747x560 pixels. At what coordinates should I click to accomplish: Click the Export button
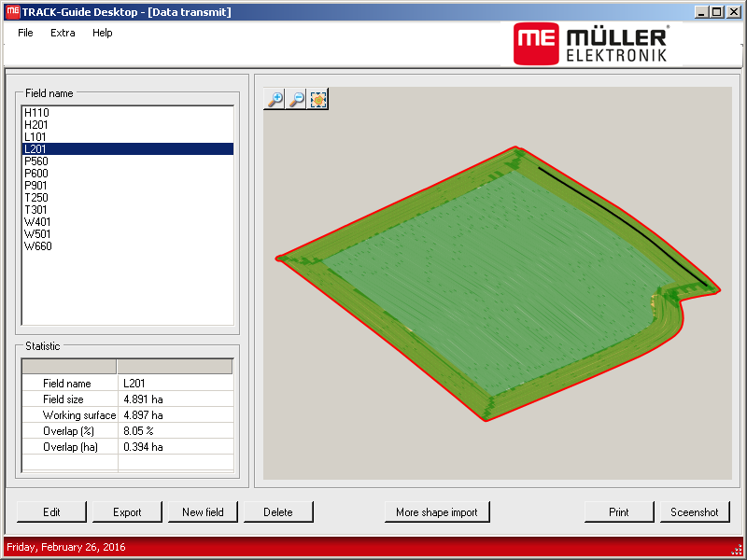pyautogui.click(x=127, y=512)
